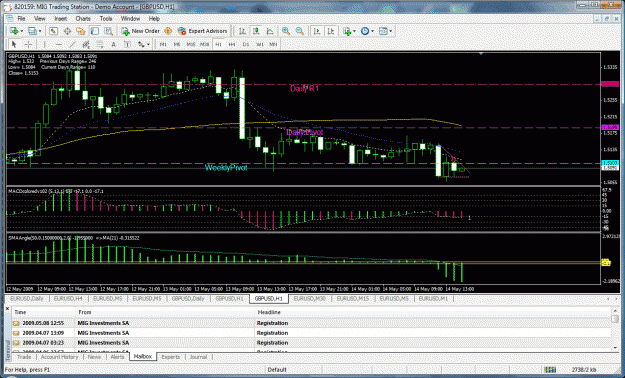Open the Account History terminal tab
This screenshot has height=378, width=625.
coord(59,357)
